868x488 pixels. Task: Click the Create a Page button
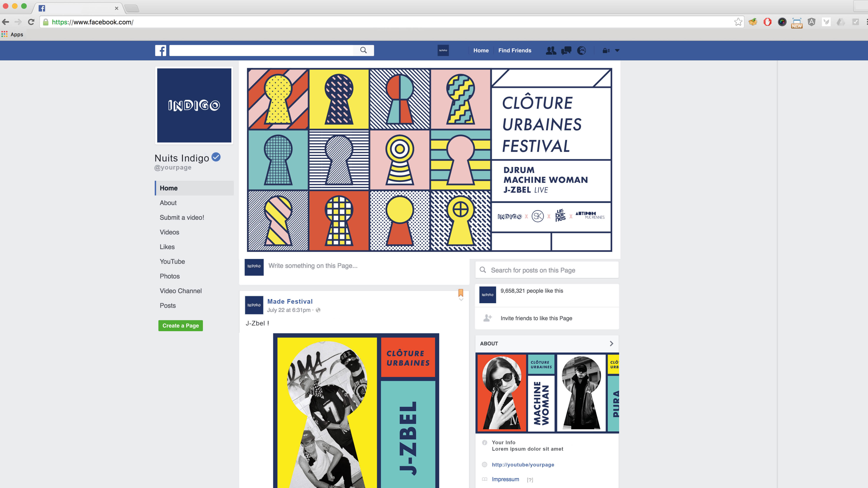(x=181, y=325)
